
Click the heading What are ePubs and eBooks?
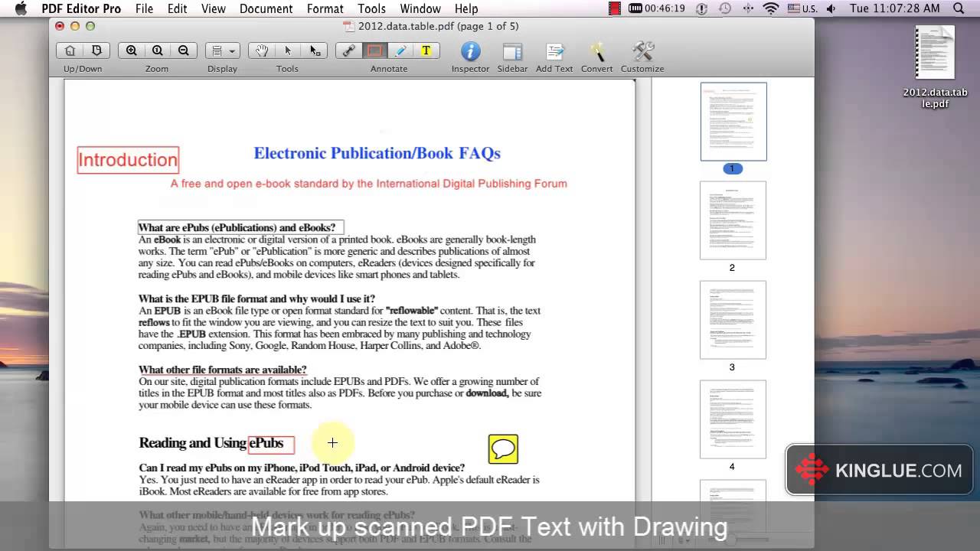pyautogui.click(x=237, y=227)
